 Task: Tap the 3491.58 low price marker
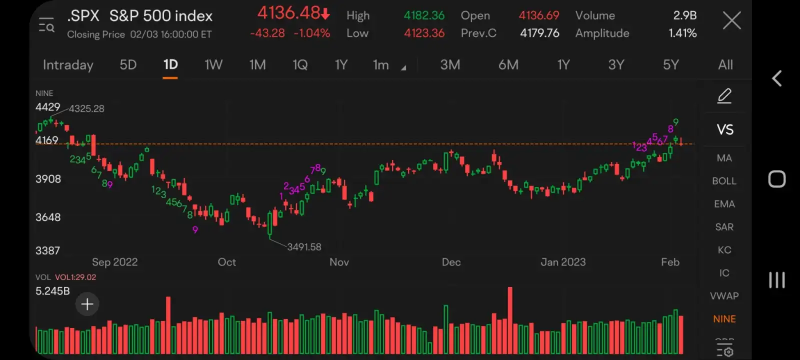pos(304,247)
